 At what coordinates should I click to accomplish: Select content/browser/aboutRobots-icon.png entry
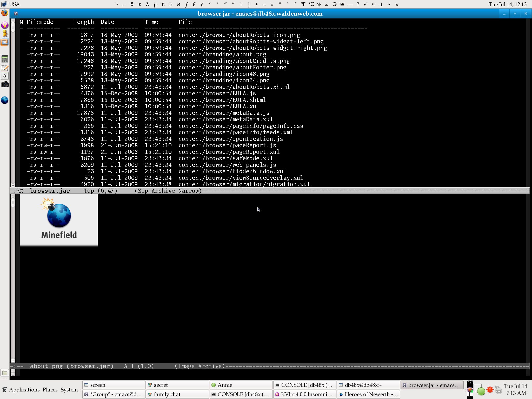(239, 35)
